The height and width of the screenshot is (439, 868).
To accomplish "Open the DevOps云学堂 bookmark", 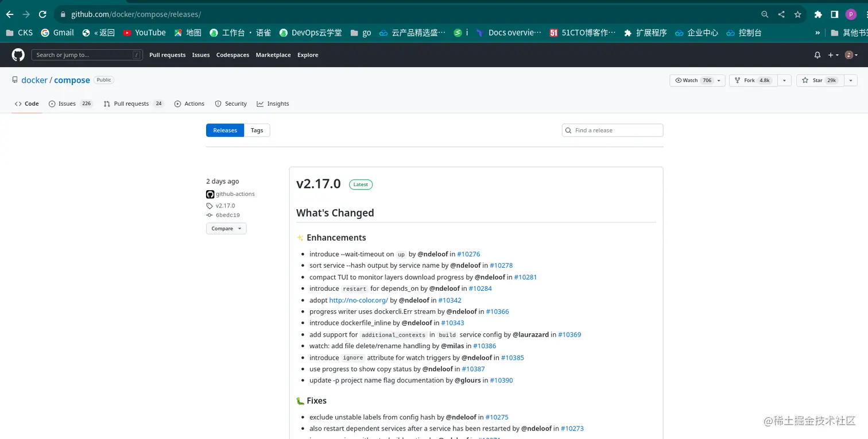I will (x=311, y=33).
